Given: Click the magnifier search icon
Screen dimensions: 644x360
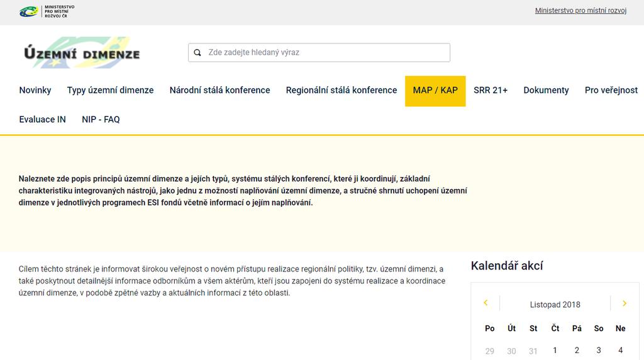Looking at the screenshot, I should (x=197, y=53).
